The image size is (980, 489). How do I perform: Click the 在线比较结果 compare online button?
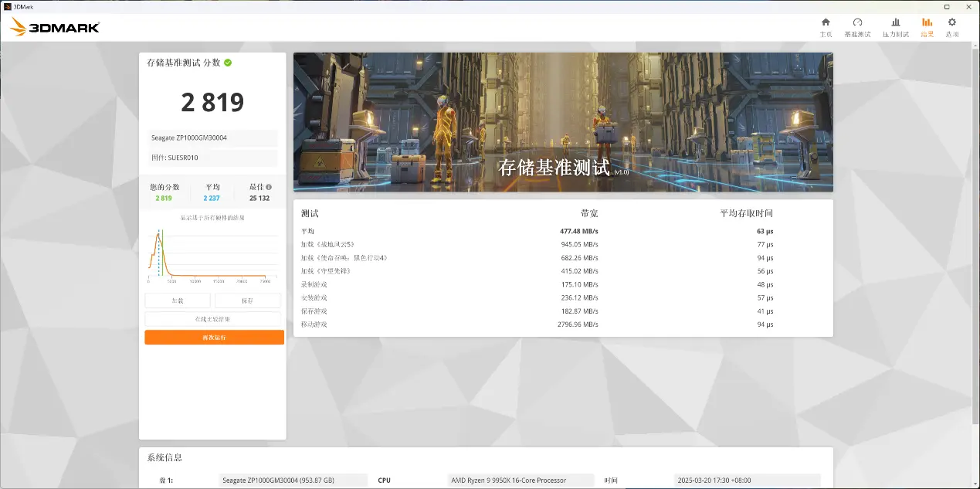click(212, 319)
